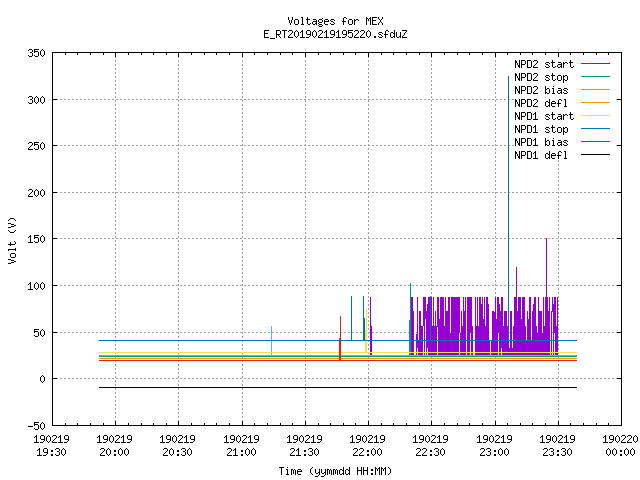Click the x-axis label 190219 21:30

304,446
